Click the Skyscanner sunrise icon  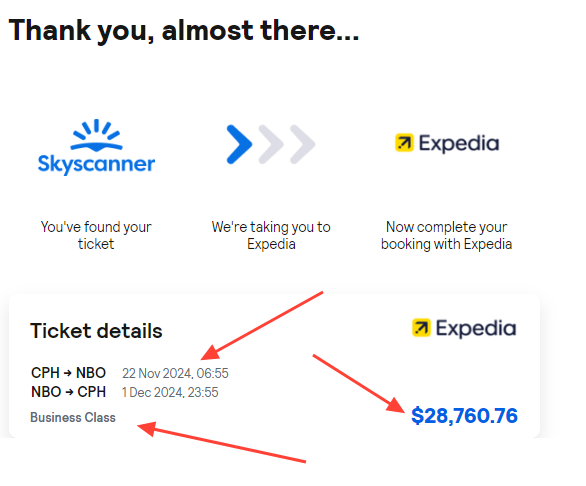coord(96,135)
